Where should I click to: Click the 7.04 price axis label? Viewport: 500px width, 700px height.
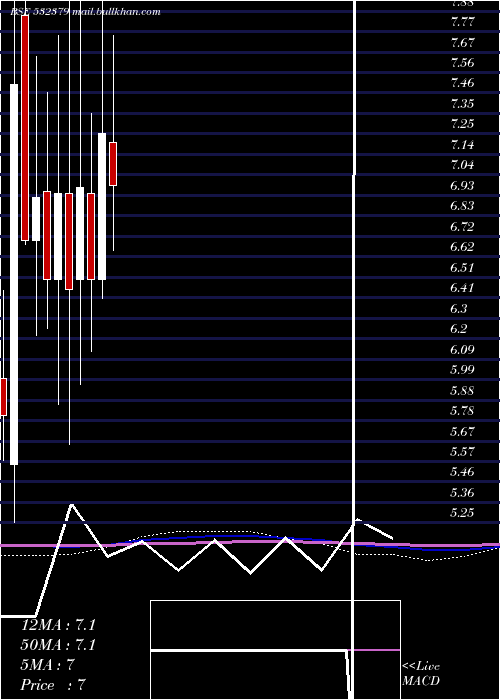click(462, 165)
